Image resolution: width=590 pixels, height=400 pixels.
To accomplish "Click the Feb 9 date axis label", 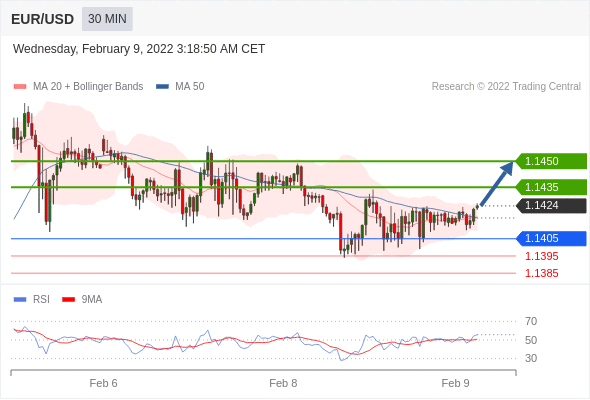I will [x=455, y=383].
